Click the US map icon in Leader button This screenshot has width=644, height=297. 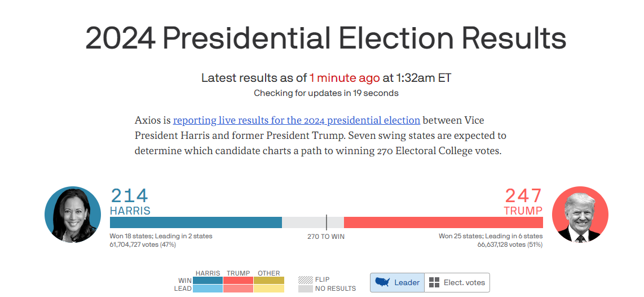pyautogui.click(x=383, y=282)
